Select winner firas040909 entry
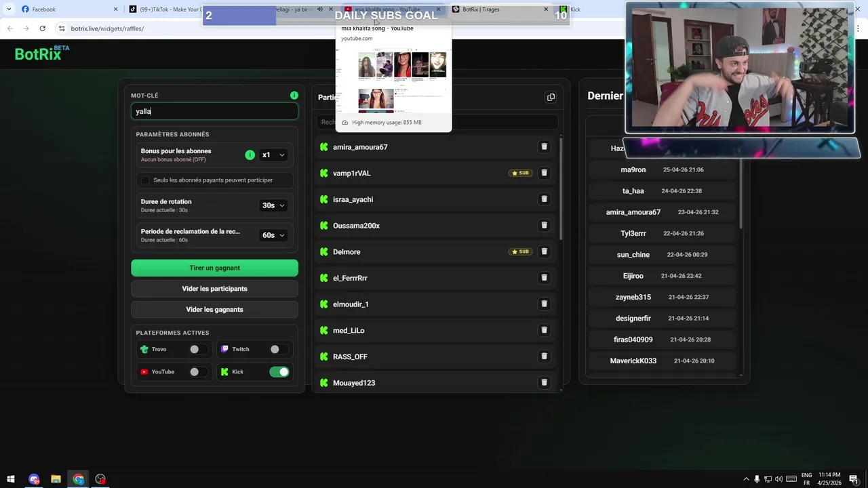868x488 pixels. coord(663,340)
